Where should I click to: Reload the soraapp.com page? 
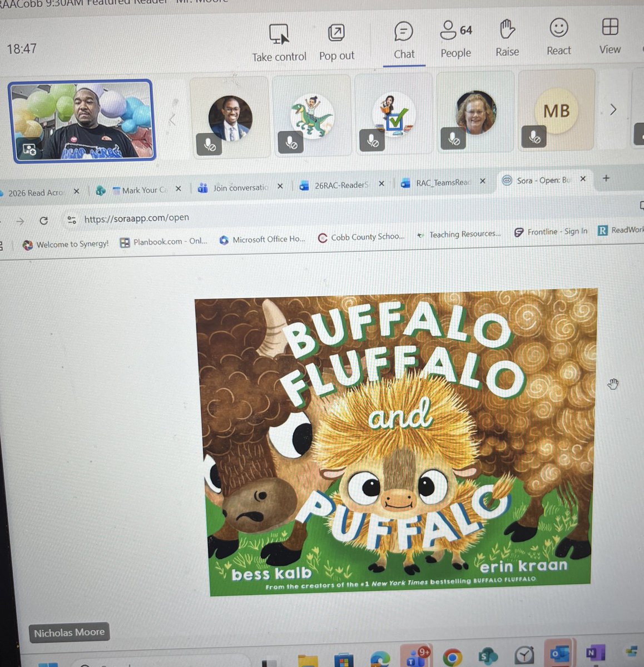coord(43,221)
